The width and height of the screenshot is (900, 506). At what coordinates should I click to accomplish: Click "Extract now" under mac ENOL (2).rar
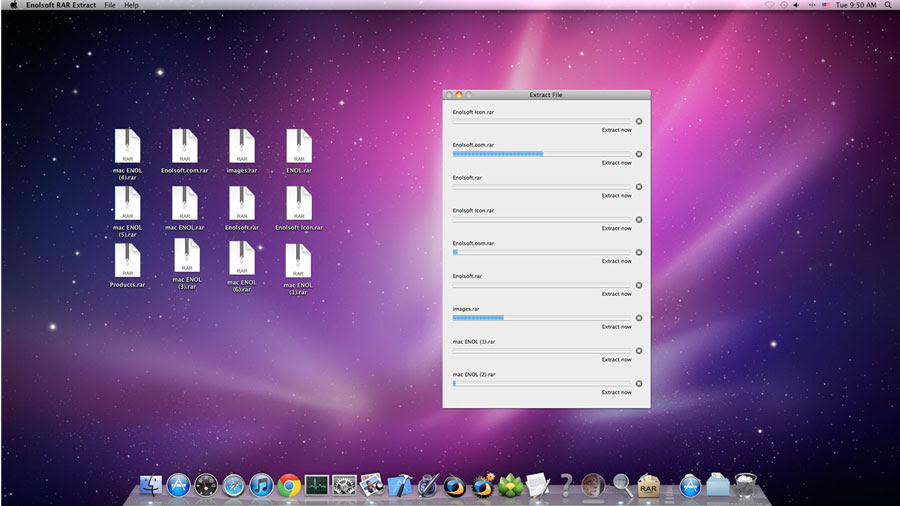pyautogui.click(x=616, y=392)
